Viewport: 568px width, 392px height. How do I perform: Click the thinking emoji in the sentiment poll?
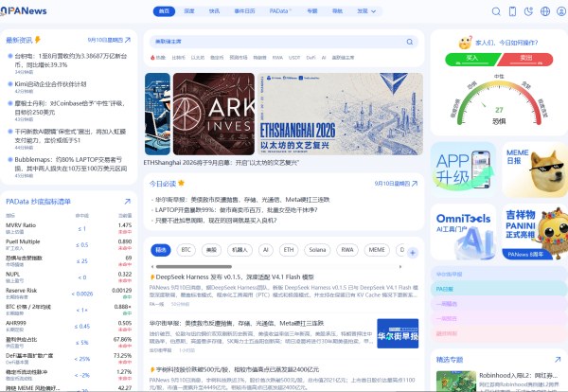tap(465, 43)
